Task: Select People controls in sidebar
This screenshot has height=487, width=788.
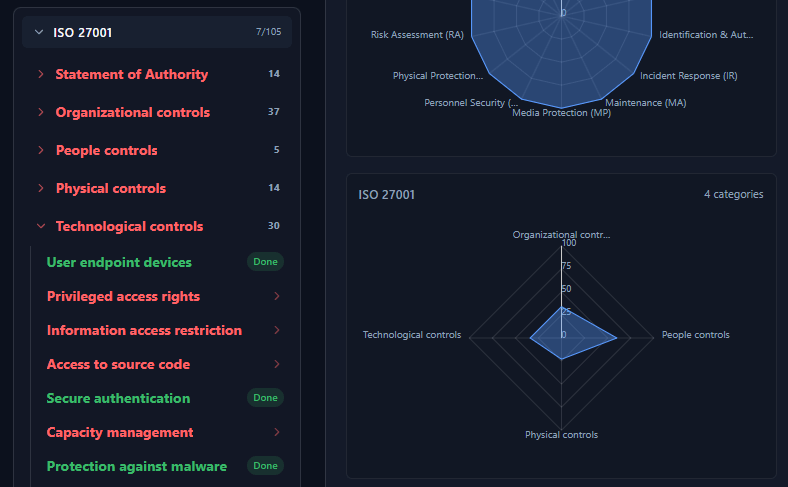Action: [107, 150]
